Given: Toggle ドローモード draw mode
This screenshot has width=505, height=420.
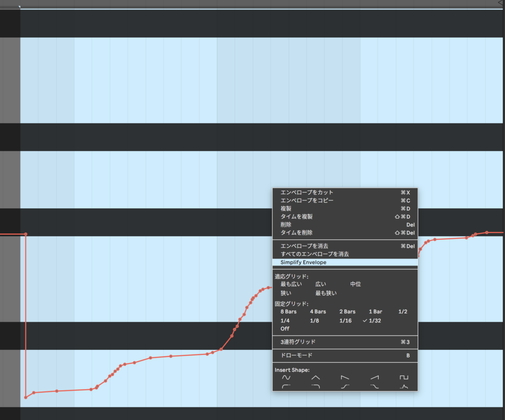Looking at the screenshot, I should [x=296, y=355].
